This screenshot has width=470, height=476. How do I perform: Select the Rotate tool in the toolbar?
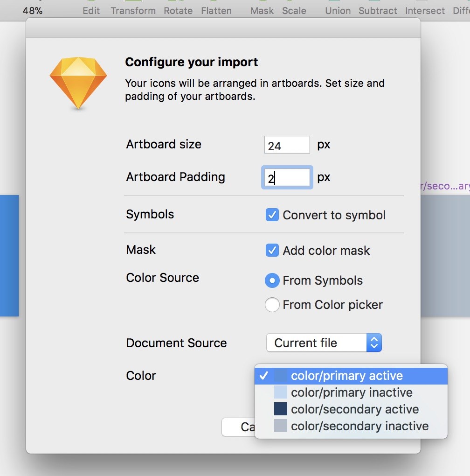click(178, 10)
